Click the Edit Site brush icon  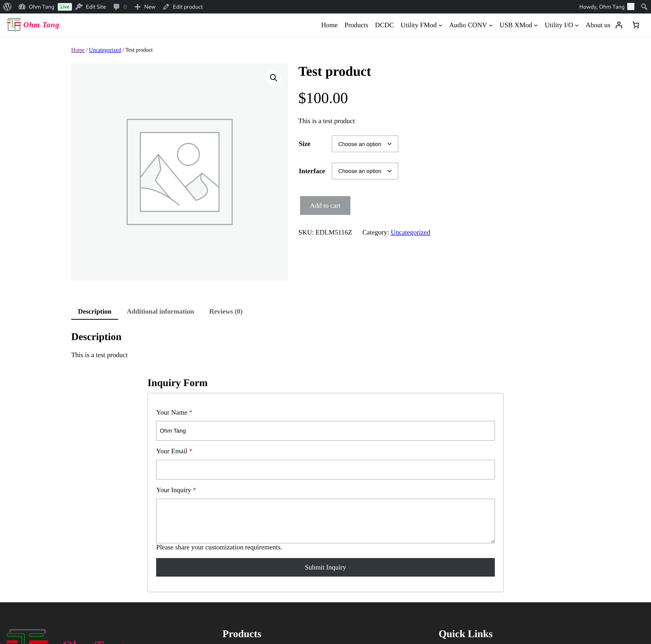(79, 6)
